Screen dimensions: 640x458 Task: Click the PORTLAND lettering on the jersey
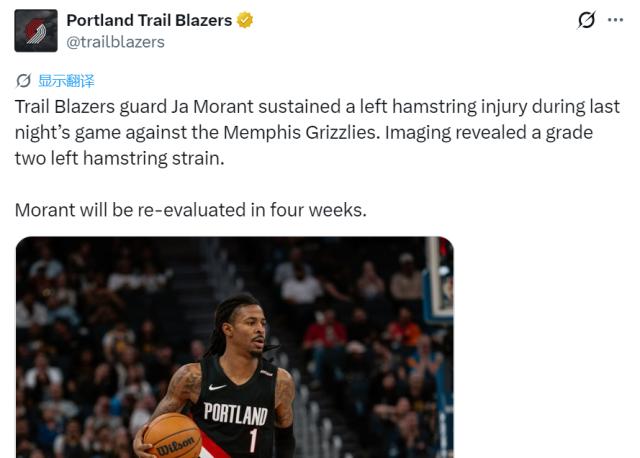pyautogui.click(x=236, y=414)
